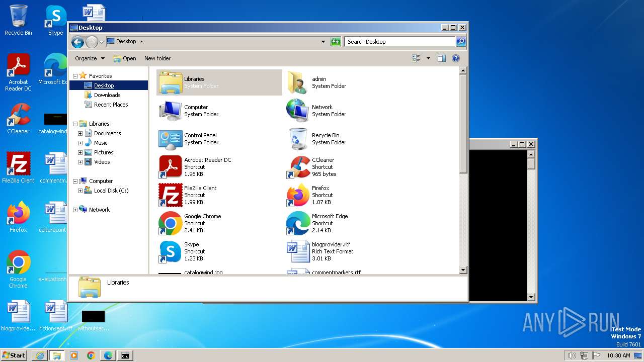Expand the Network tree node
This screenshot has height=362, width=644.
pos(75,210)
